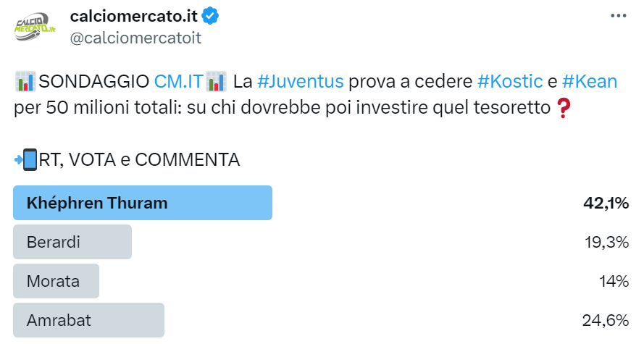Image resolution: width=644 pixels, height=344 pixels.
Task: Click the 42,1% poll result
Action: 606,204
